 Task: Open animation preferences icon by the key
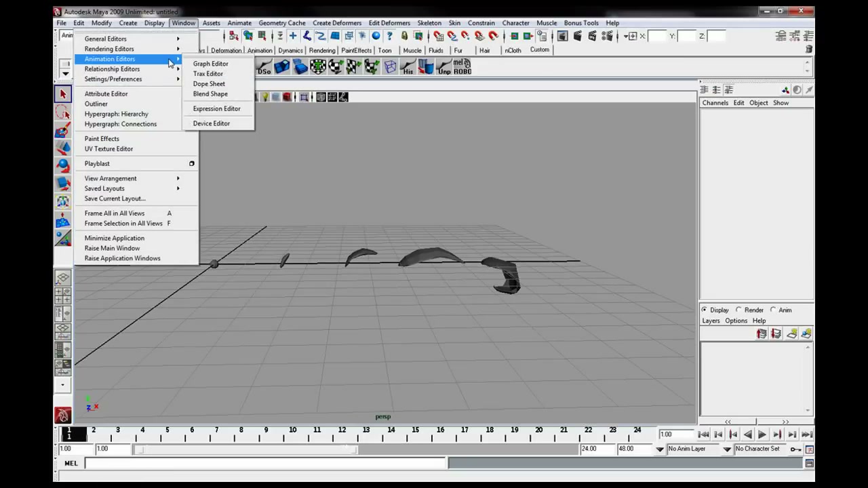(x=809, y=449)
